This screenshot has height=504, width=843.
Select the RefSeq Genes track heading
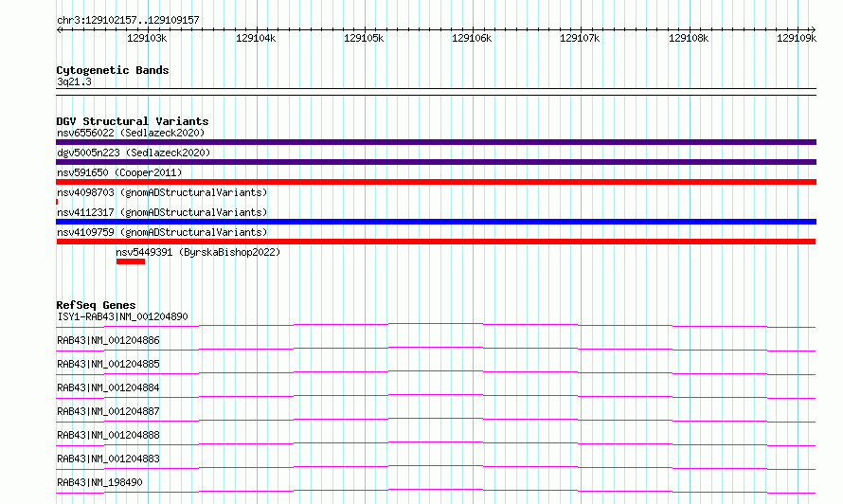click(x=96, y=305)
